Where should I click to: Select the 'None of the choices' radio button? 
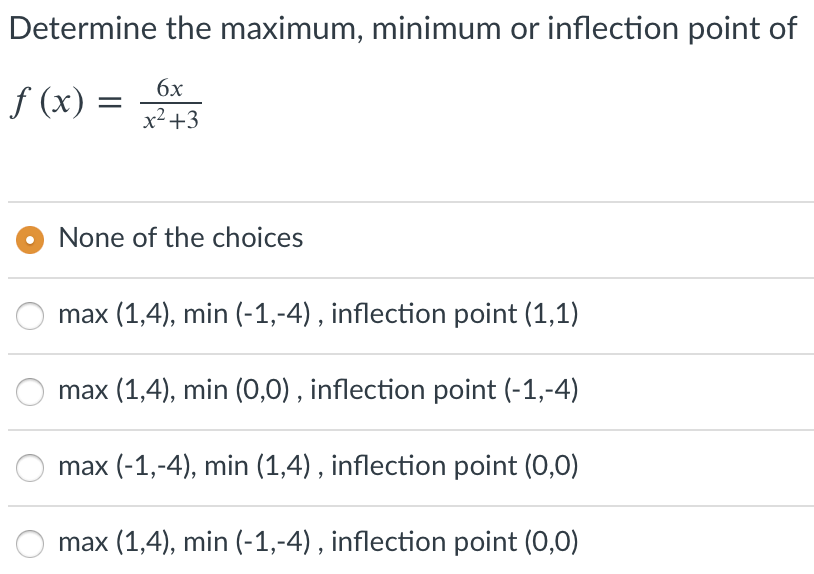point(30,240)
